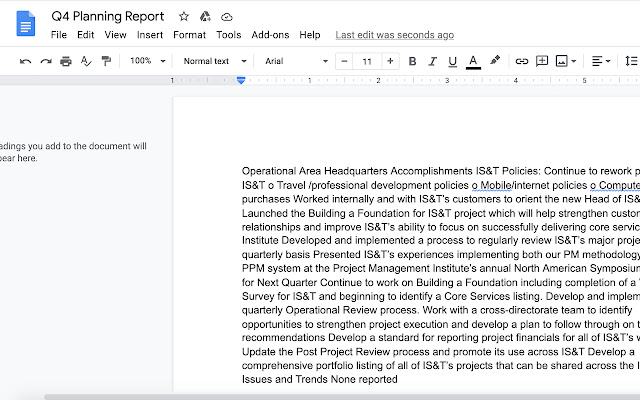This screenshot has width=640, height=400.
Task: Click 'Last edit was seconds ago' link
Action: [394, 35]
